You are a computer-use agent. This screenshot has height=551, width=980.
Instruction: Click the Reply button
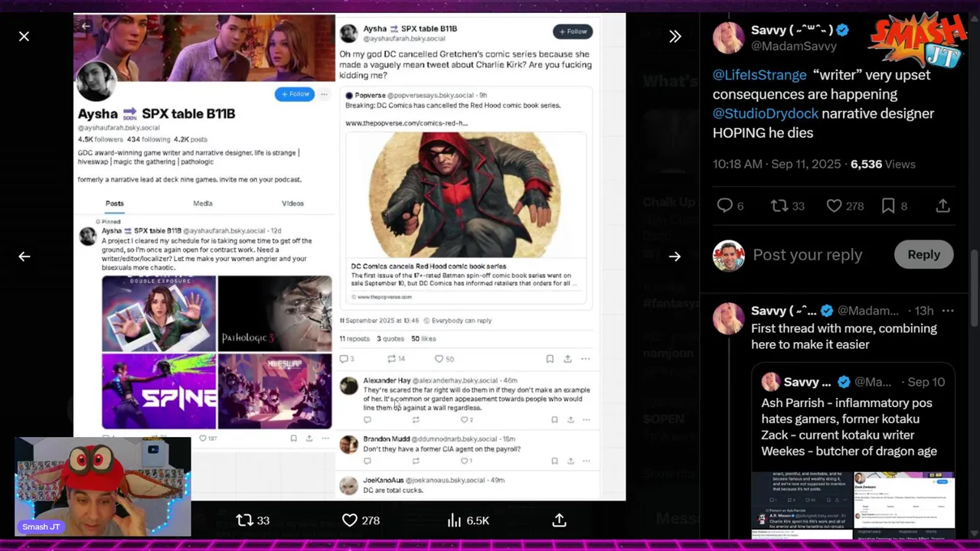pyautogui.click(x=923, y=255)
